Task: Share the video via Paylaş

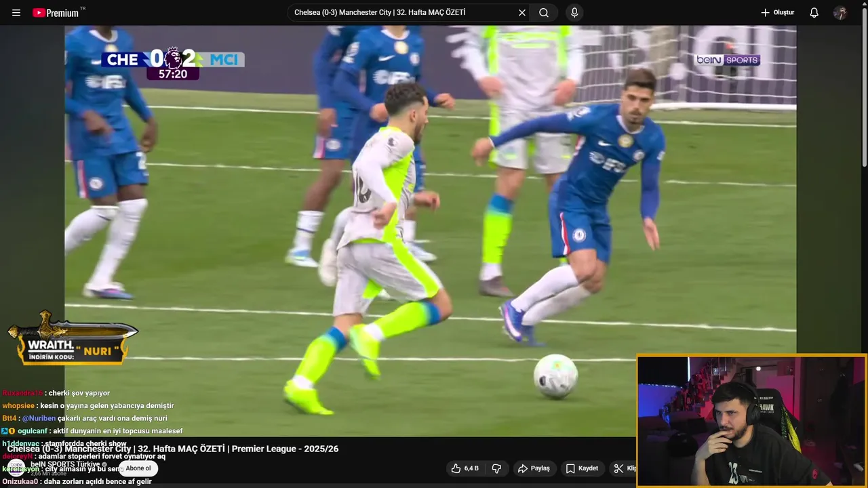Action: tap(534, 468)
